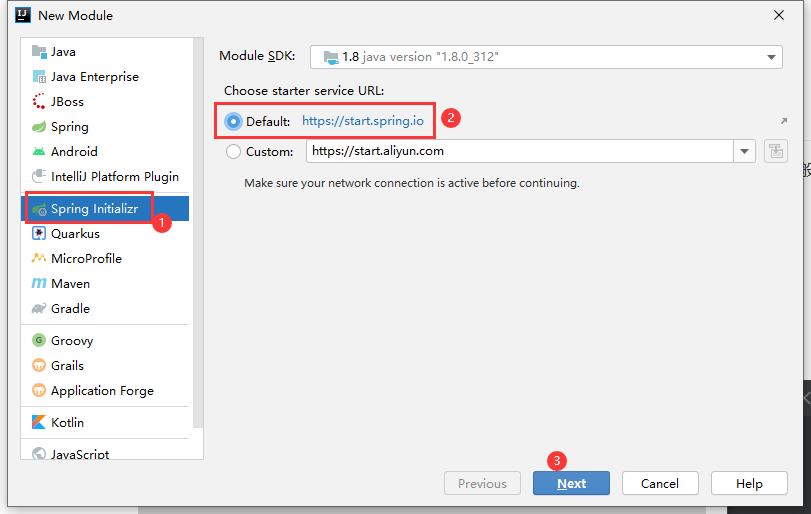Select the MicroProfile icon

click(39, 258)
